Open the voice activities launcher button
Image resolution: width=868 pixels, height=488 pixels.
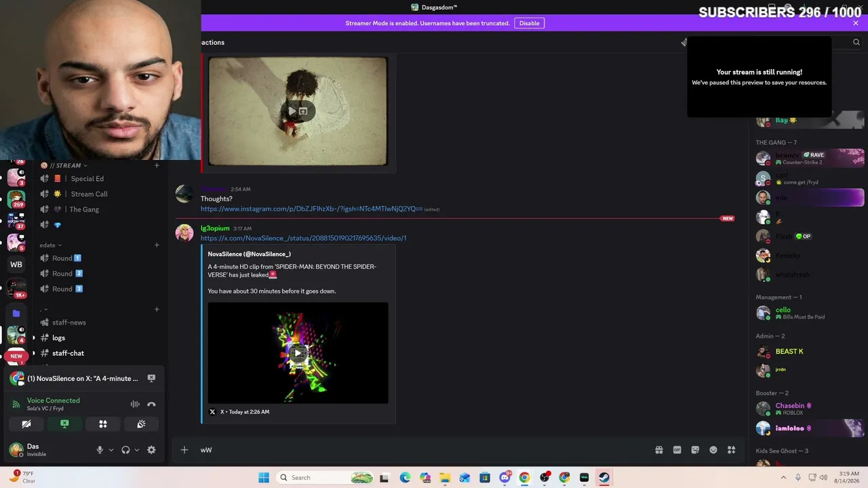[x=103, y=424]
